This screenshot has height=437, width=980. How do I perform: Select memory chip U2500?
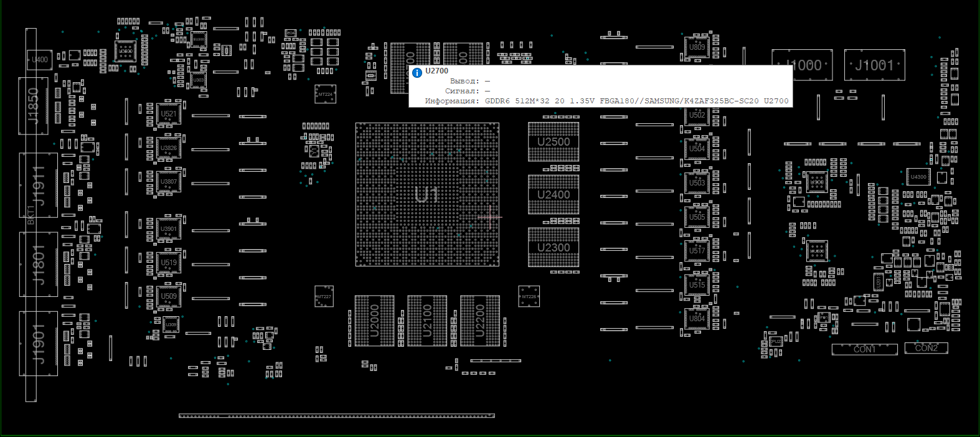pos(554,142)
